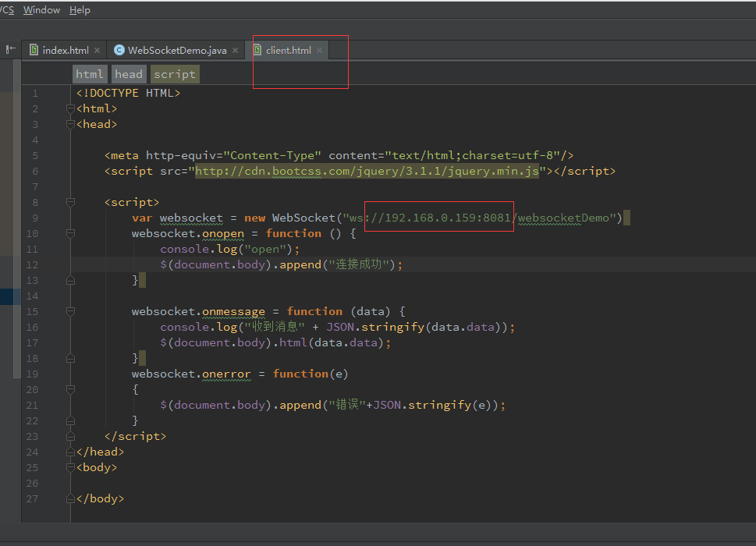Select the head breadcrumb

pos(128,74)
